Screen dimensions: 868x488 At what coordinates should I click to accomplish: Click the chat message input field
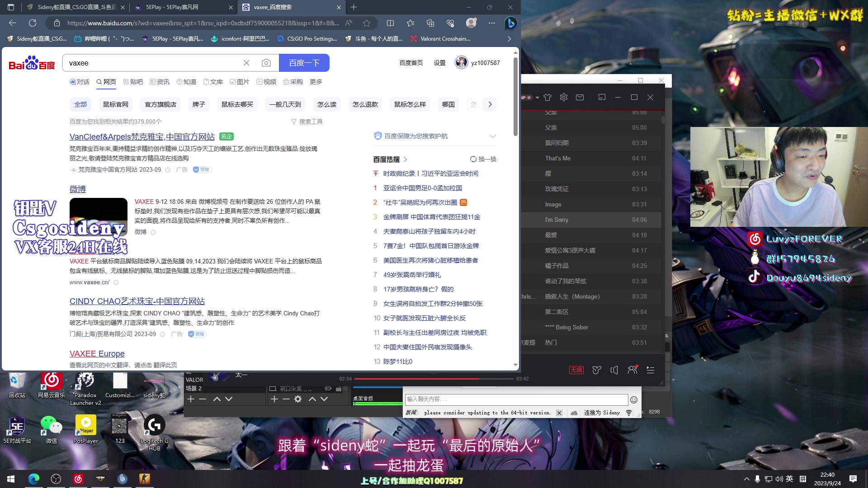516,399
